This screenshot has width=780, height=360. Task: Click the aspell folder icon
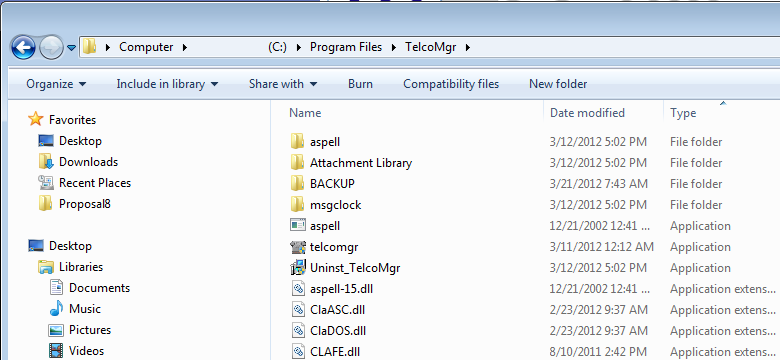point(297,141)
